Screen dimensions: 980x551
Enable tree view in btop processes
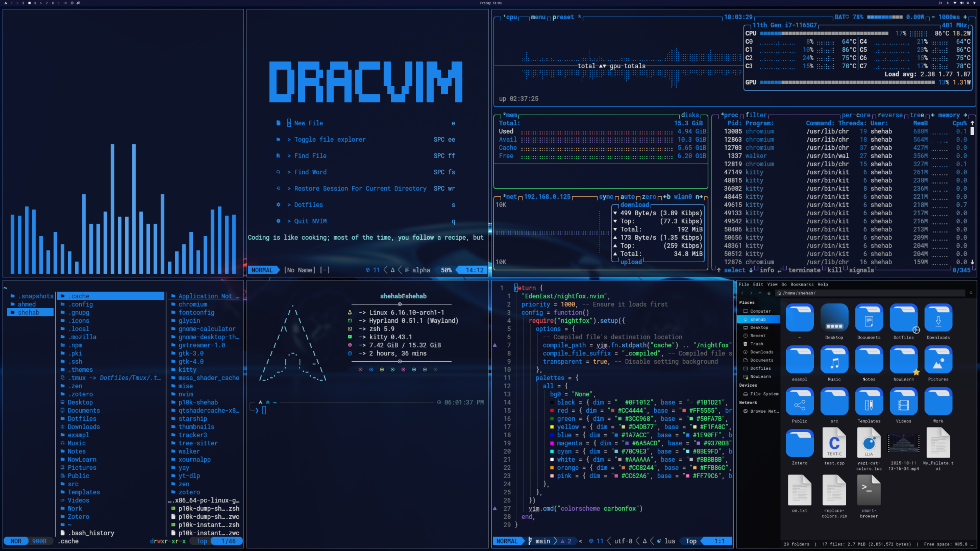pos(916,115)
